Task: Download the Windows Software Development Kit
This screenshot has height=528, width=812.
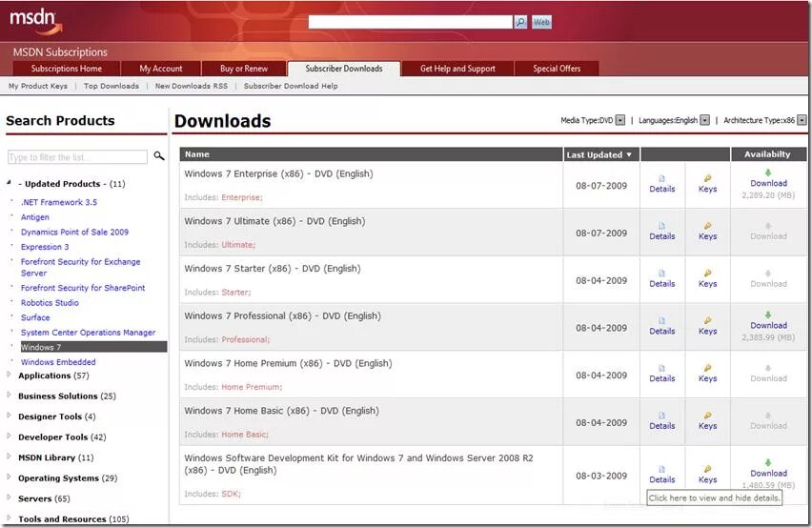Action: pyautogui.click(x=768, y=469)
